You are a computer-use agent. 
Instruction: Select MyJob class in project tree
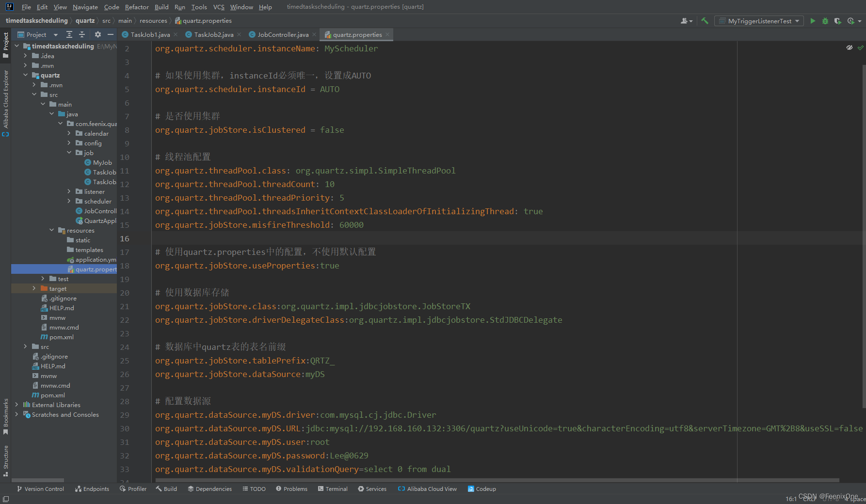102,162
